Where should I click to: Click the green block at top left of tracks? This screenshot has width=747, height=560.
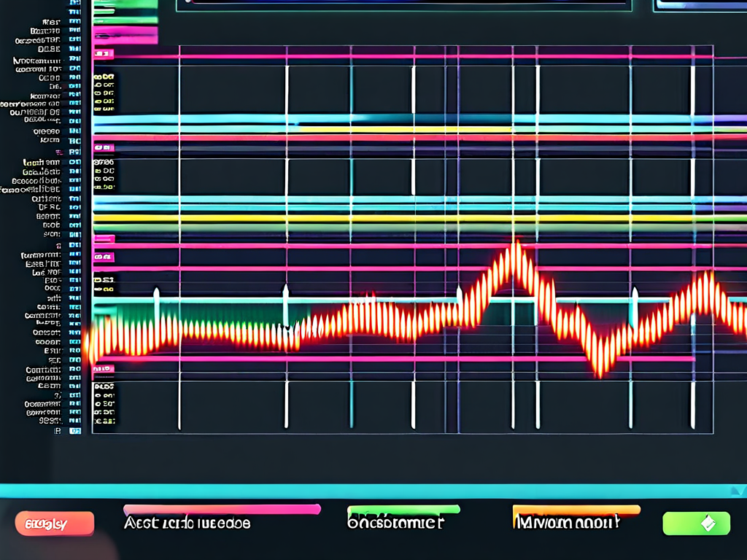pyautogui.click(x=125, y=4)
